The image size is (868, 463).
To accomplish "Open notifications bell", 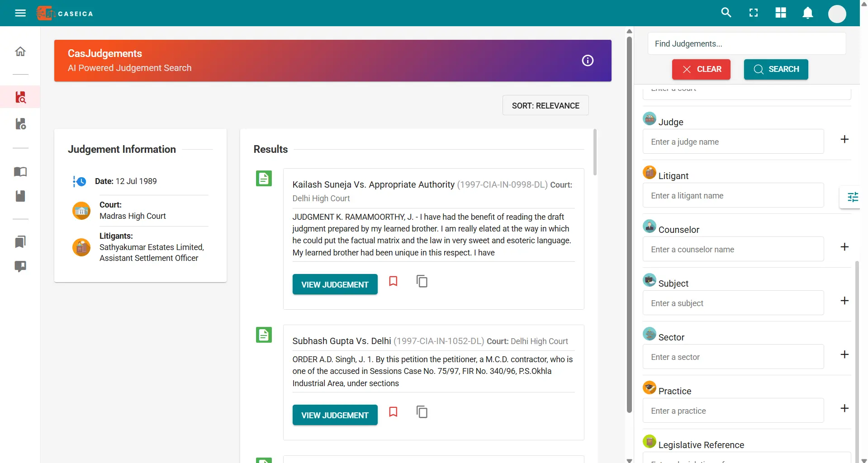I will [x=808, y=13].
